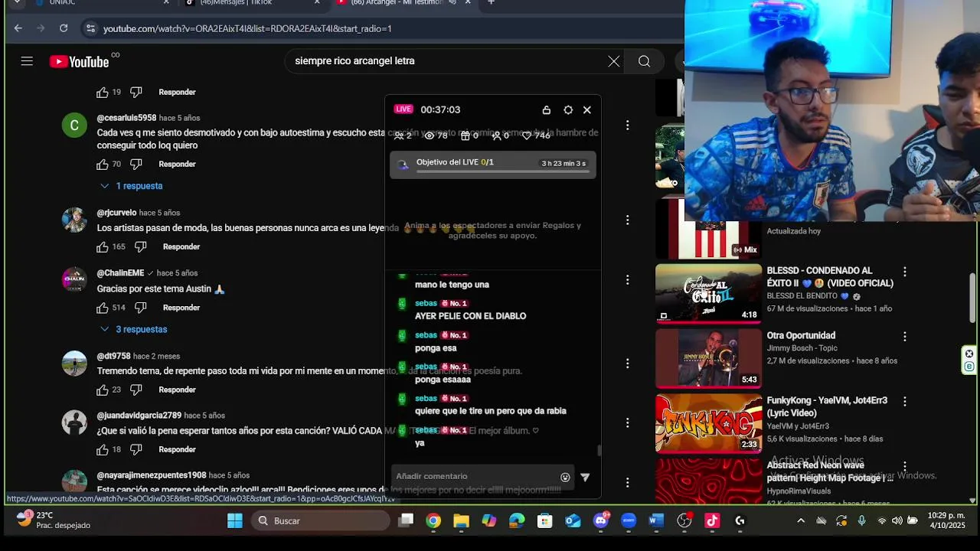Viewport: 980px width, 551px height.
Task: Switch to the UNIAJC browser tab
Action: pyautogui.click(x=100, y=3)
